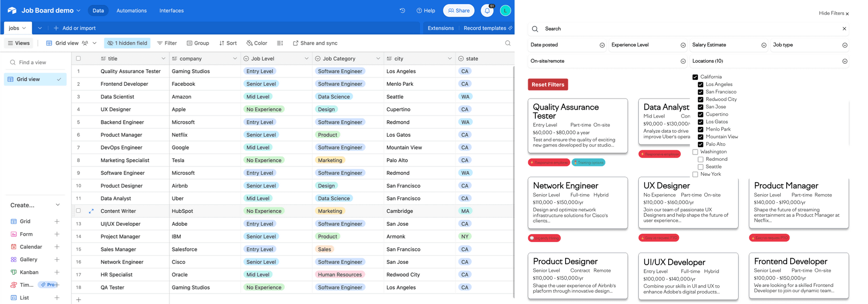The width and height of the screenshot is (868, 304).
Task: Open the Color toolbar option
Action: coord(257,43)
